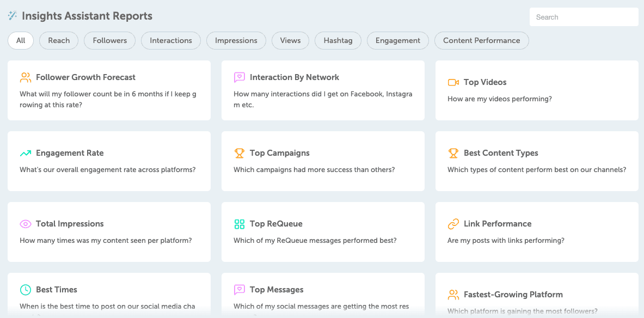
Task: Click the grid icon on Top ReQueue
Action: 240,224
